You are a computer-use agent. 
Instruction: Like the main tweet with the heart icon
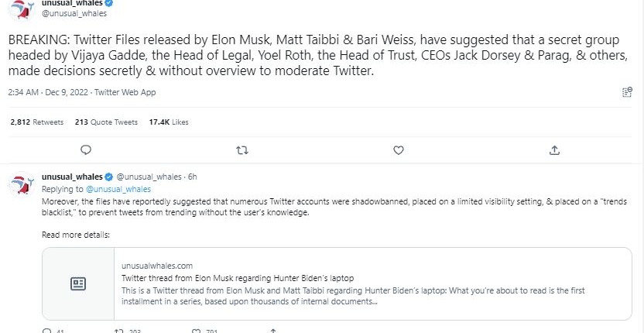click(x=398, y=150)
